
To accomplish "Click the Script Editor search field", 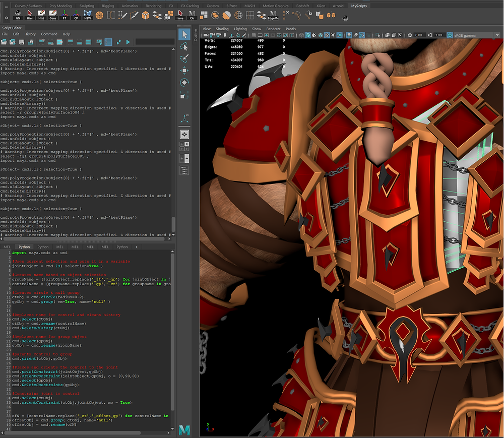I will pyautogui.click(x=155, y=42).
